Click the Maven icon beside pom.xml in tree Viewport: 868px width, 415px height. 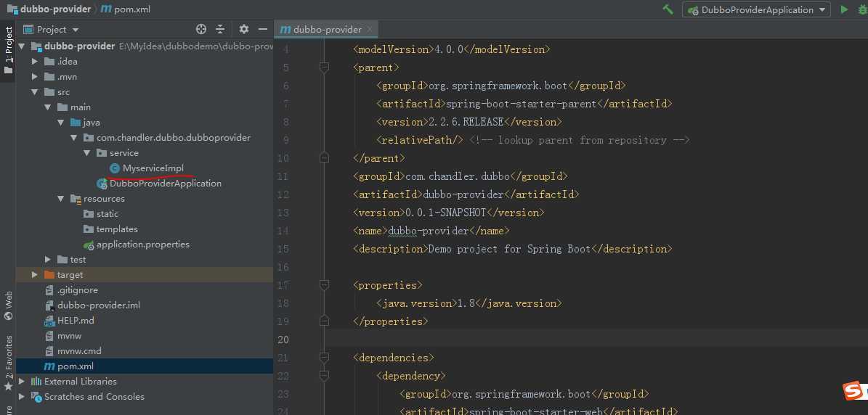pos(49,366)
